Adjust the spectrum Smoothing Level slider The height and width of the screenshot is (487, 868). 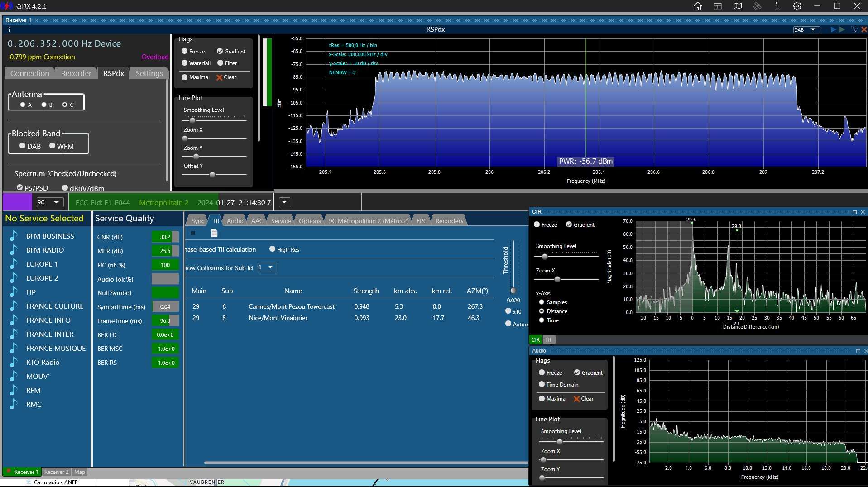click(192, 120)
